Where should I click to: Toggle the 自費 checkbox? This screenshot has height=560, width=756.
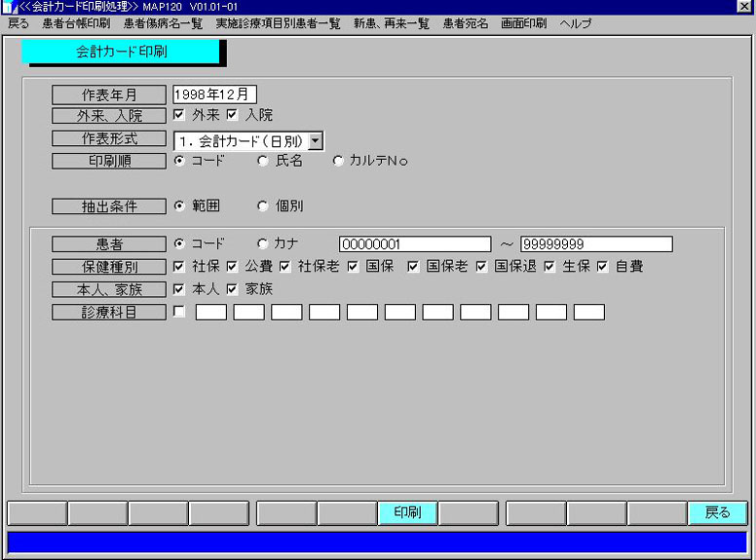click(x=603, y=266)
